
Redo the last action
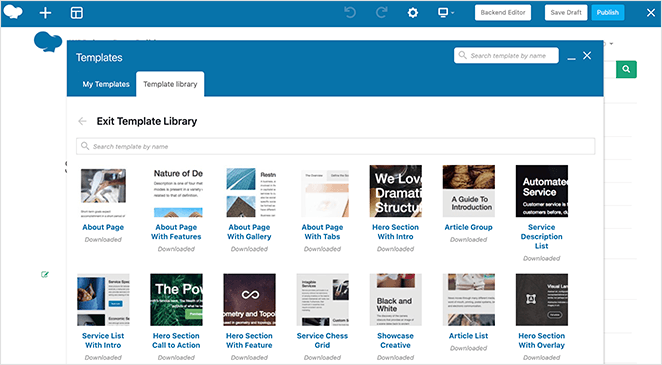click(382, 13)
